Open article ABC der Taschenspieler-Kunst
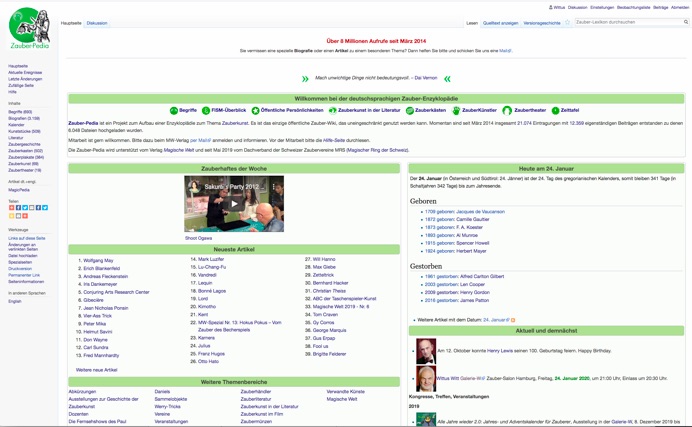Image resolution: width=692 pixels, height=427 pixels. point(345,299)
